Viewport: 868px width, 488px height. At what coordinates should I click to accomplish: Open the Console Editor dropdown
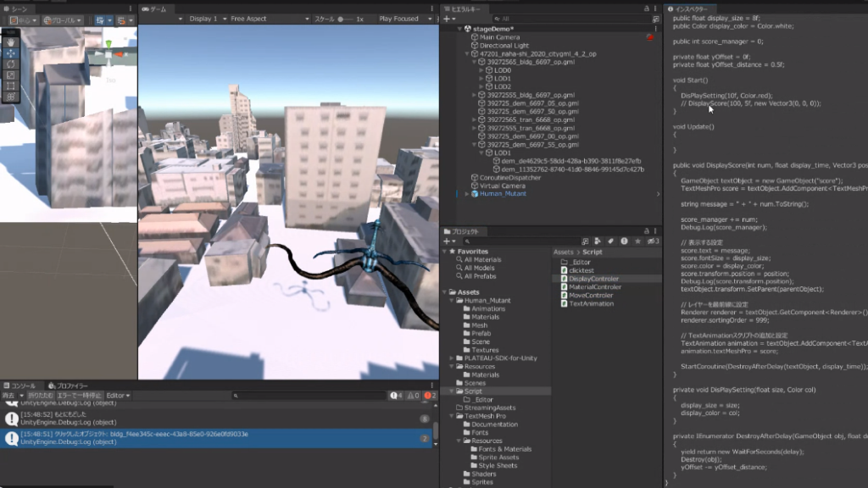118,396
